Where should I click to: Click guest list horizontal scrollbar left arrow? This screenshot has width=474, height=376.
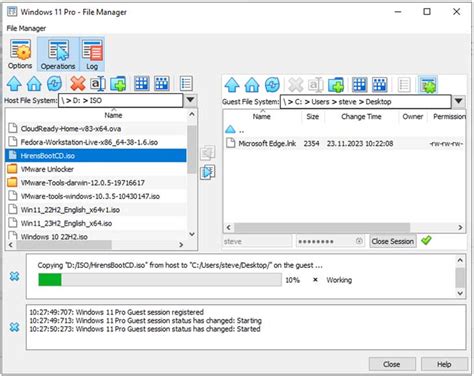pyautogui.click(x=228, y=227)
